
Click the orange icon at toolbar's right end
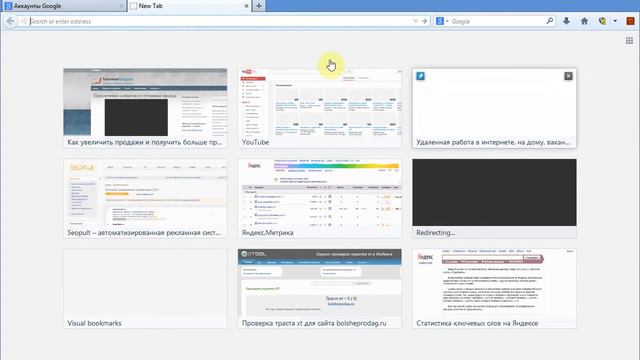pos(631,21)
